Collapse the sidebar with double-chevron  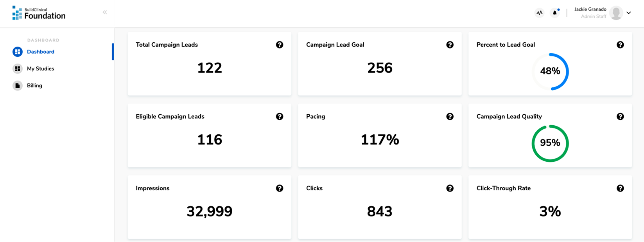pos(105,13)
